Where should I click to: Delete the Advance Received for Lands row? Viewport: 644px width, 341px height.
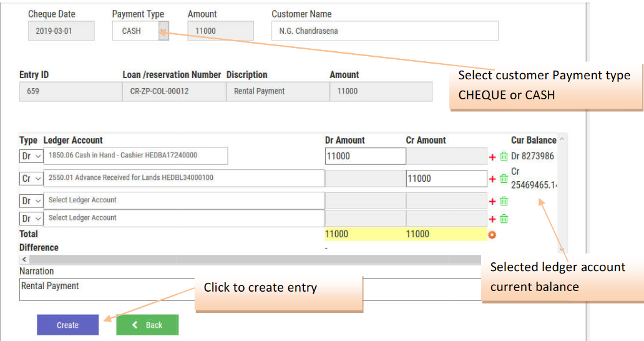(504, 178)
